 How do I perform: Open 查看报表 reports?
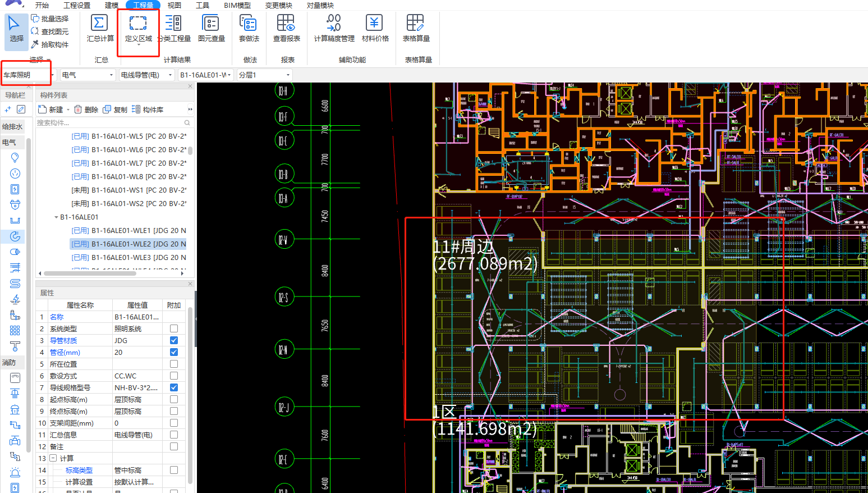(x=286, y=29)
